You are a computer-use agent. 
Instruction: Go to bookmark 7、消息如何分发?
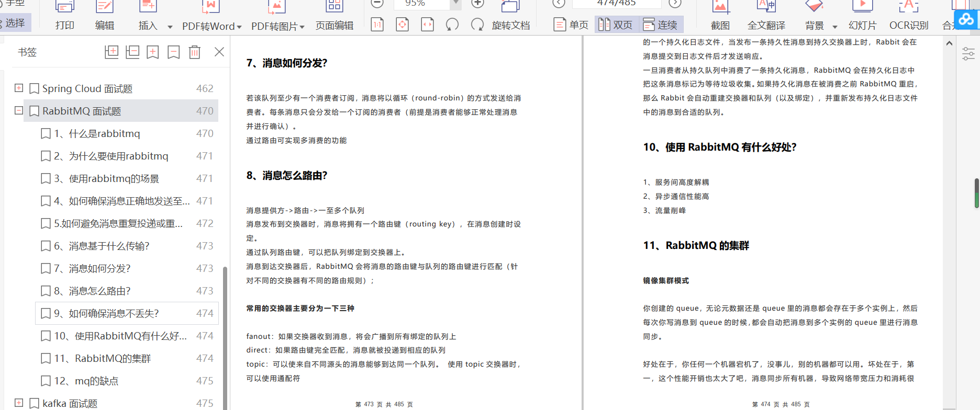click(x=93, y=268)
